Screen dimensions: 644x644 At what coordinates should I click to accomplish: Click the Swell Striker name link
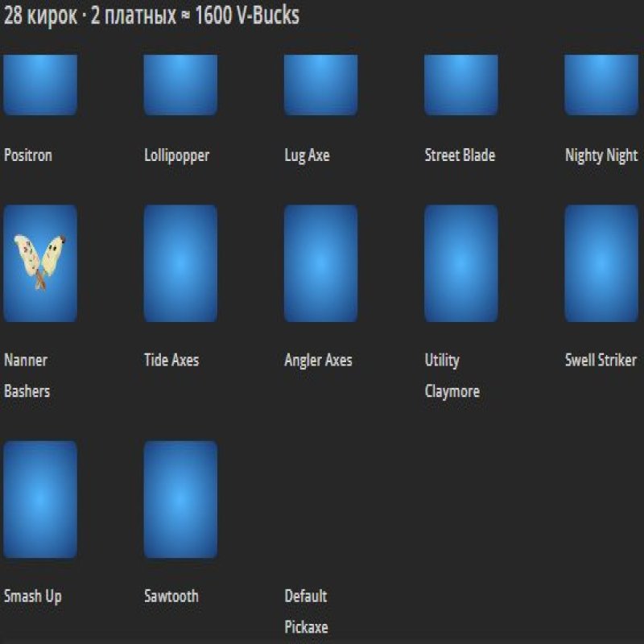click(x=600, y=361)
